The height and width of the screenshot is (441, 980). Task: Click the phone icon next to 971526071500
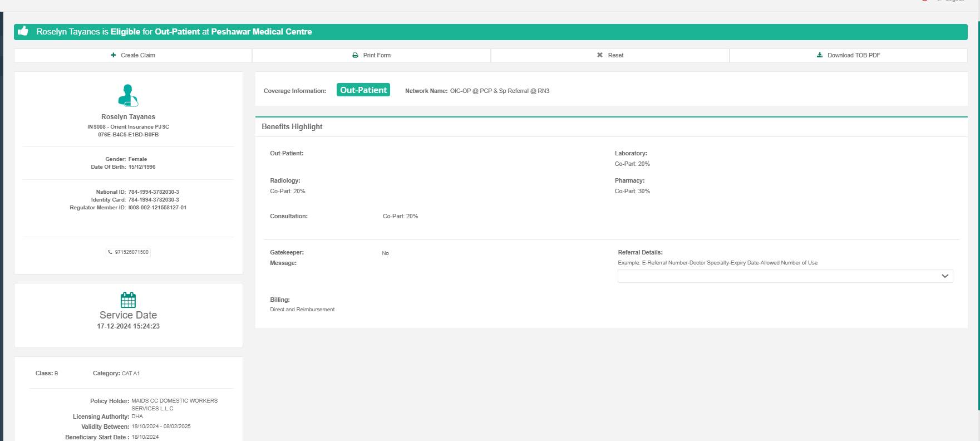[110, 252]
